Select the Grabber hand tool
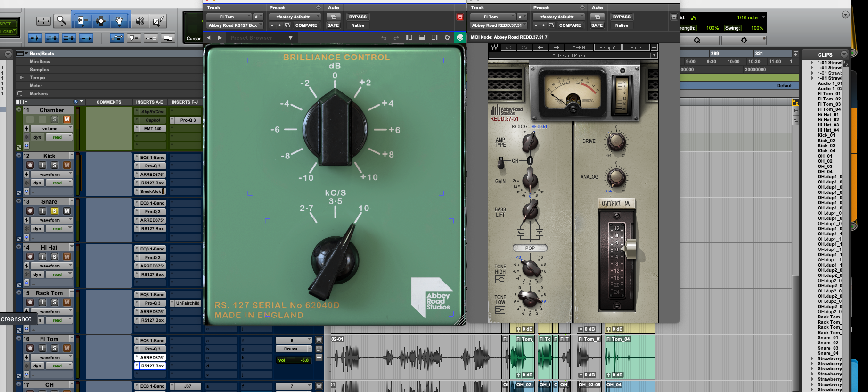The width and height of the screenshot is (868, 392). coord(119,20)
